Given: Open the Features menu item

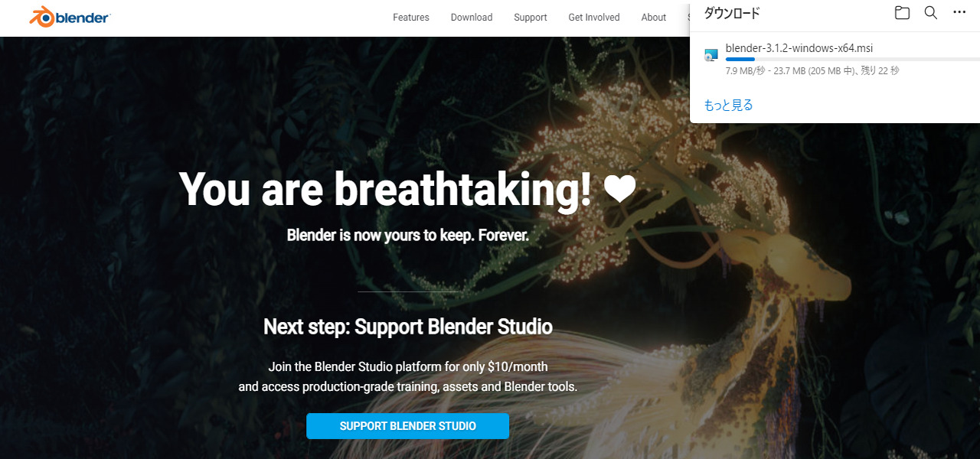Looking at the screenshot, I should pyautogui.click(x=411, y=18).
